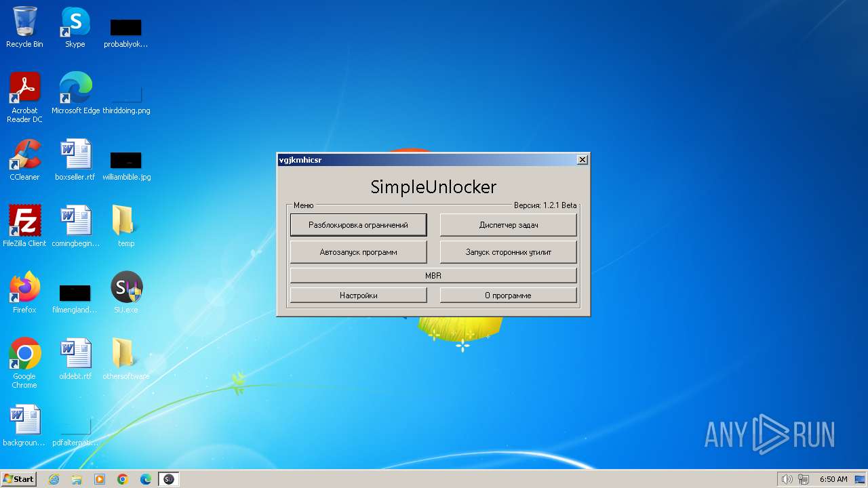868x488 pixels.
Task: Select backgroun document icon on desktop
Action: pyautogui.click(x=24, y=426)
